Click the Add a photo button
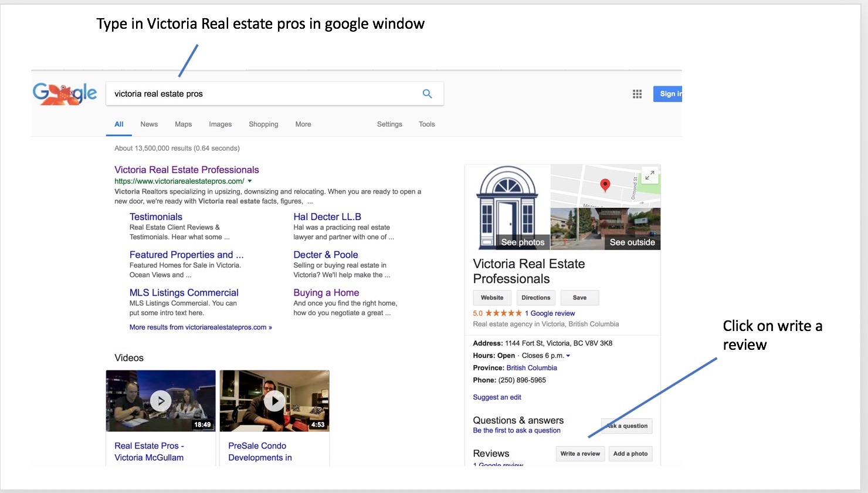Image resolution: width=868 pixels, height=493 pixels. tap(630, 454)
